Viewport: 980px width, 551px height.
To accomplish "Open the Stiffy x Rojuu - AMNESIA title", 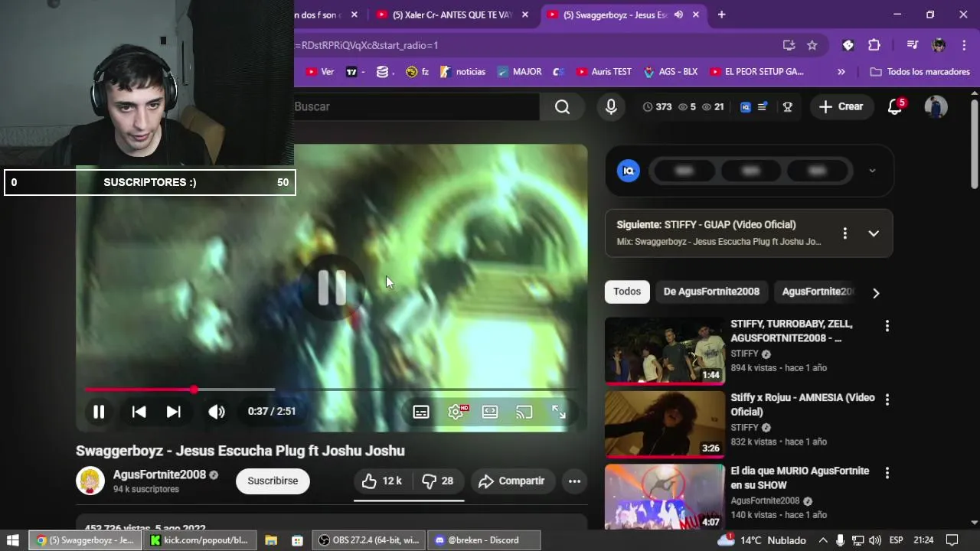I will 802,405.
